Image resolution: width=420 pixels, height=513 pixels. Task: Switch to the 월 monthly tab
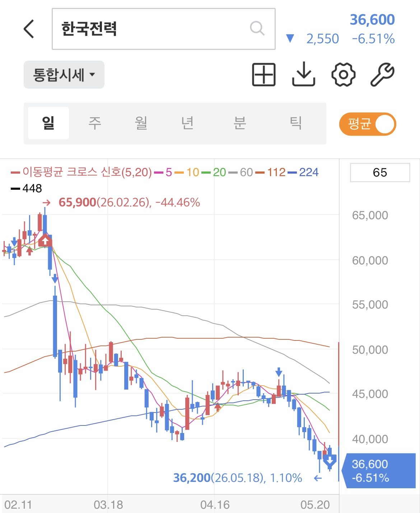tap(141, 123)
